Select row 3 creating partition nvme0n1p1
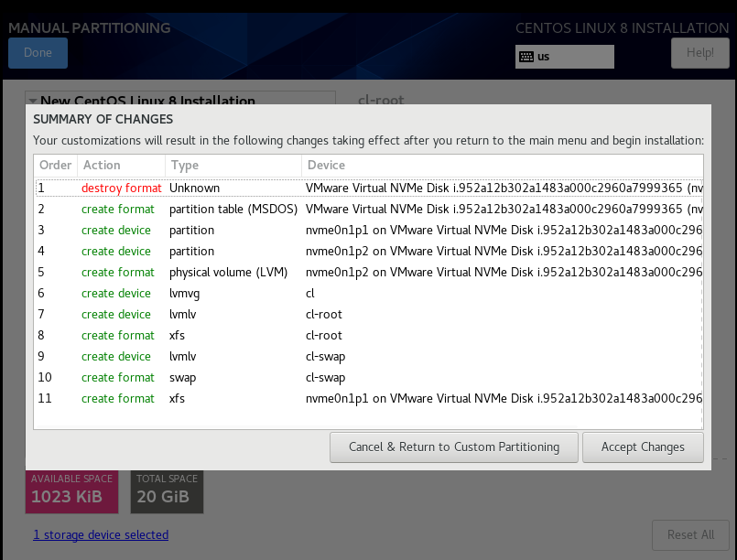 coord(368,231)
